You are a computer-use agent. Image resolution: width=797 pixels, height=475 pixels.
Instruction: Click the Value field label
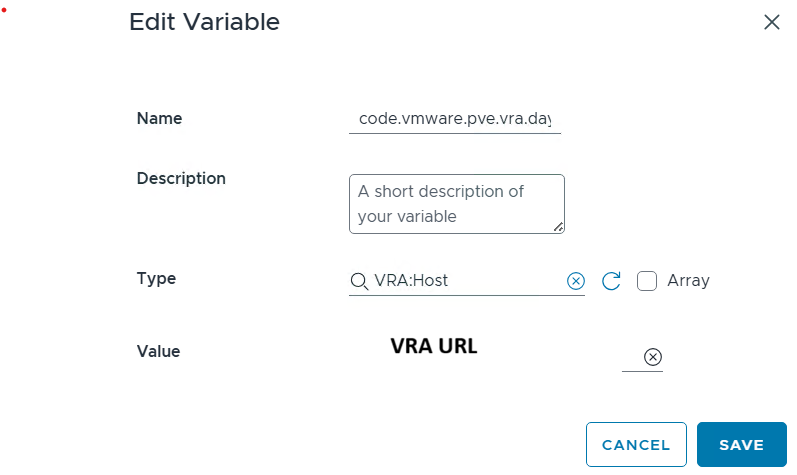158,351
